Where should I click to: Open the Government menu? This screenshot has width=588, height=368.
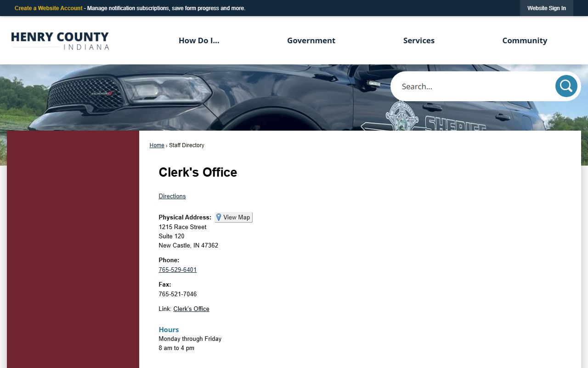[x=311, y=40]
